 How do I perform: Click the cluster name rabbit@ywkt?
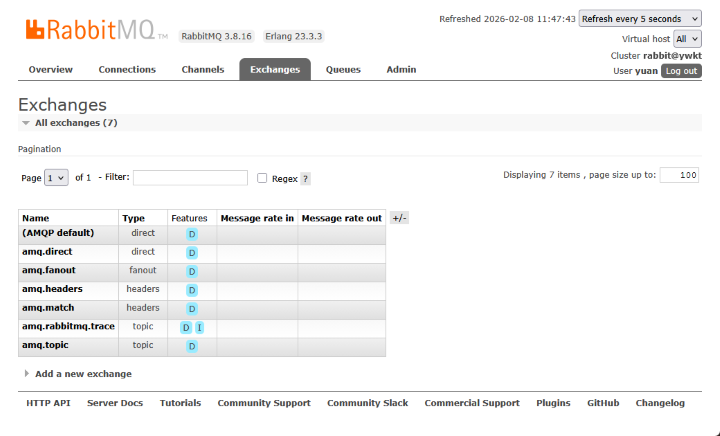[672, 56]
